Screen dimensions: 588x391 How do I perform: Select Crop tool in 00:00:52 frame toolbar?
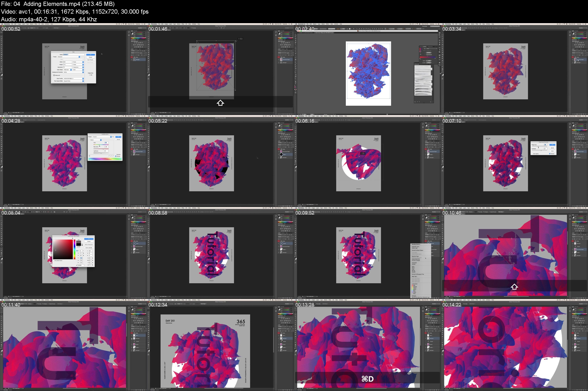pyautogui.click(x=1, y=40)
